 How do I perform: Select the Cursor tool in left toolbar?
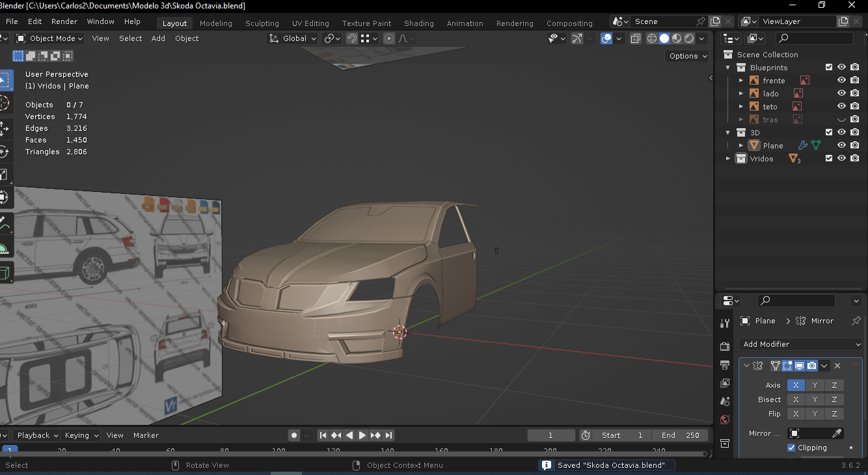[x=3, y=103]
